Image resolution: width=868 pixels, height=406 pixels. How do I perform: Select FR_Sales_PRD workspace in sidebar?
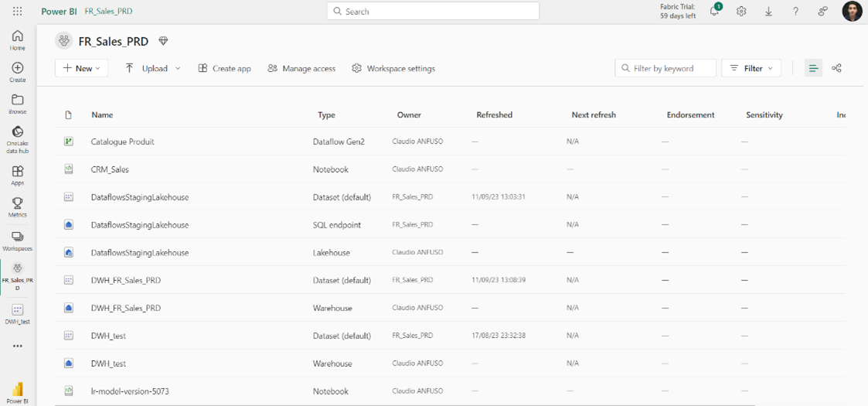click(17, 276)
